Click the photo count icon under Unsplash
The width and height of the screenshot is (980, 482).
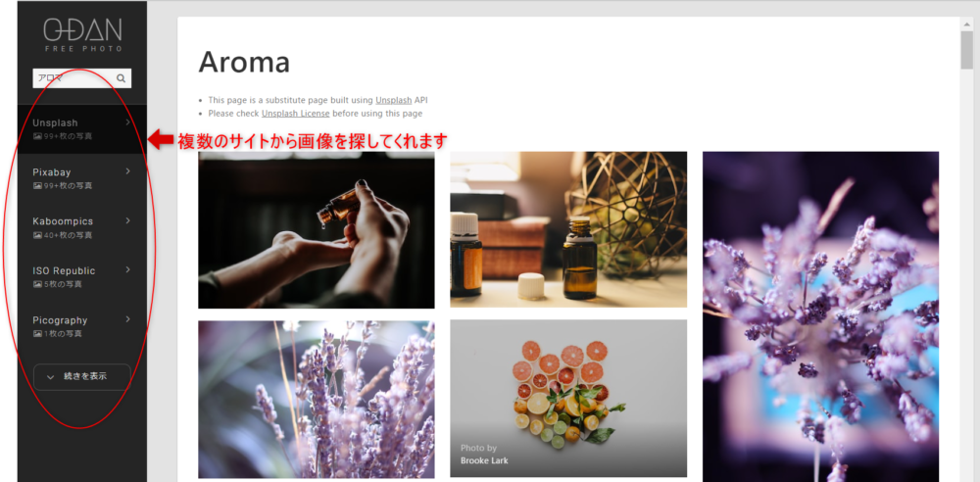(x=37, y=136)
